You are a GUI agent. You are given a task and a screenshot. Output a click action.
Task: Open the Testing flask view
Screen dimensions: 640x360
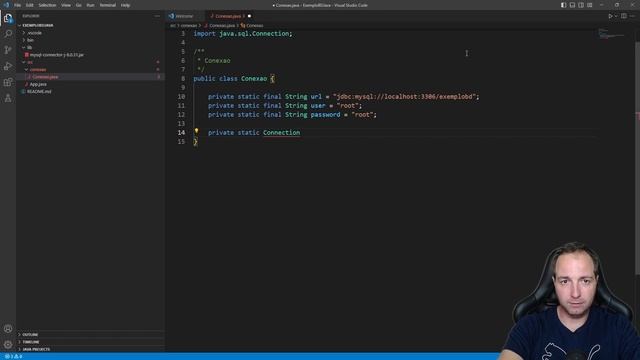click(8, 98)
